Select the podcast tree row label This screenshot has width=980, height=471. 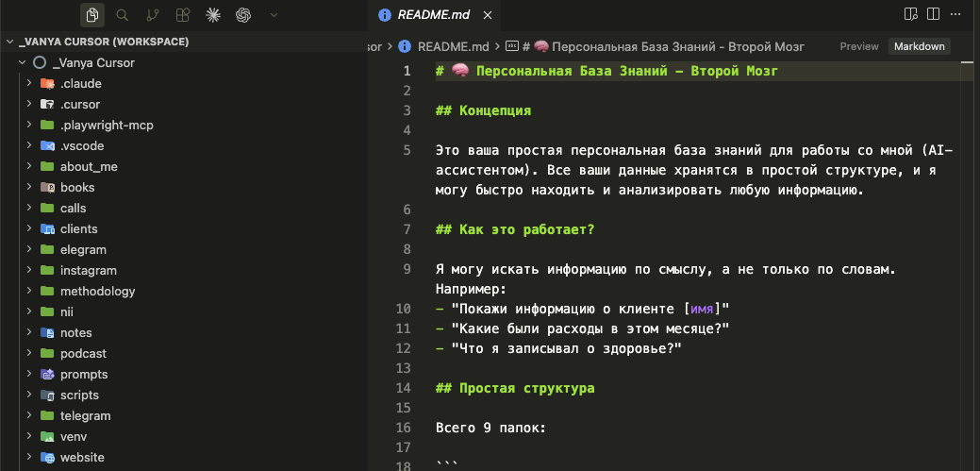tap(83, 353)
